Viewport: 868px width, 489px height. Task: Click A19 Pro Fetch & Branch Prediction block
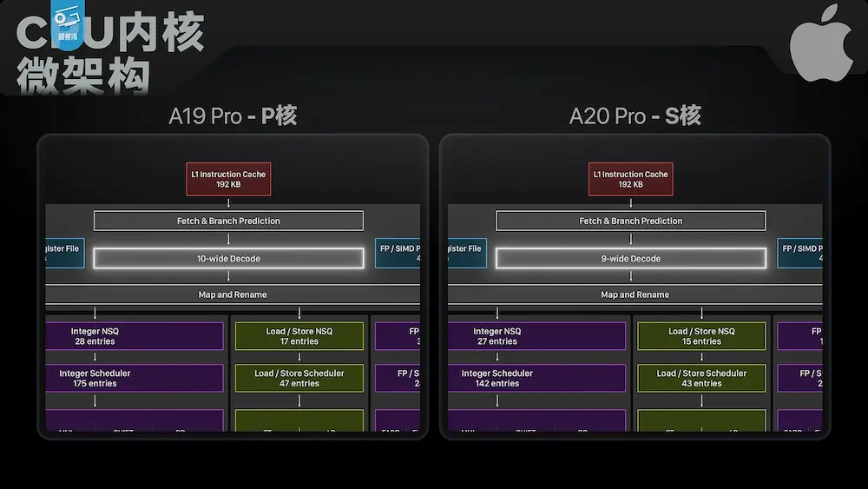point(228,221)
